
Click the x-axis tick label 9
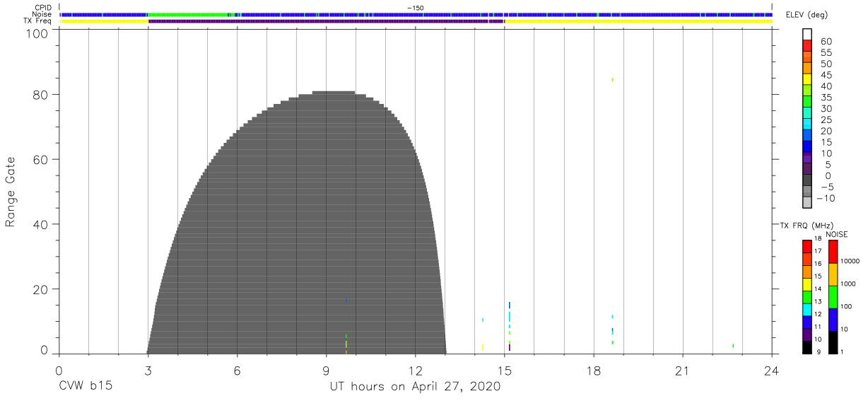pos(326,371)
